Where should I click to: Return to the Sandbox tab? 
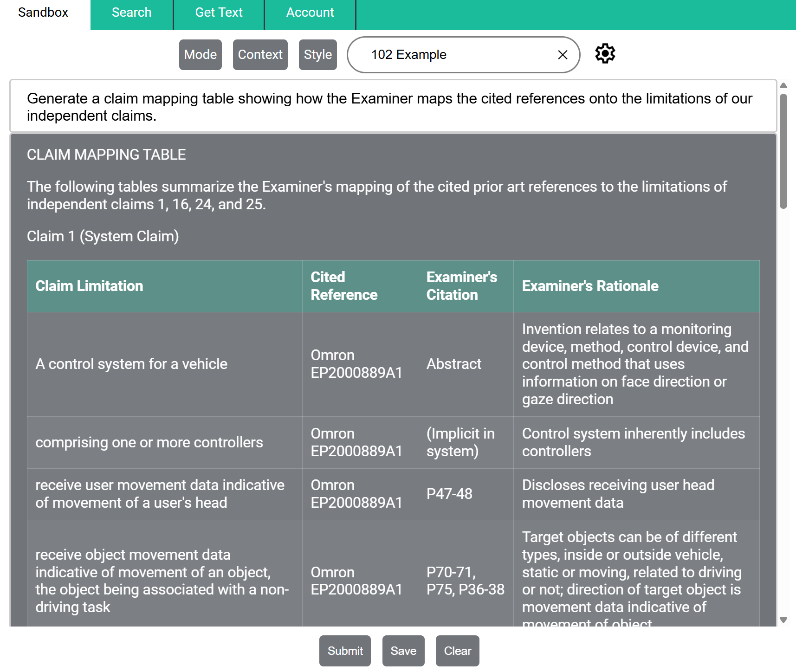(x=42, y=12)
